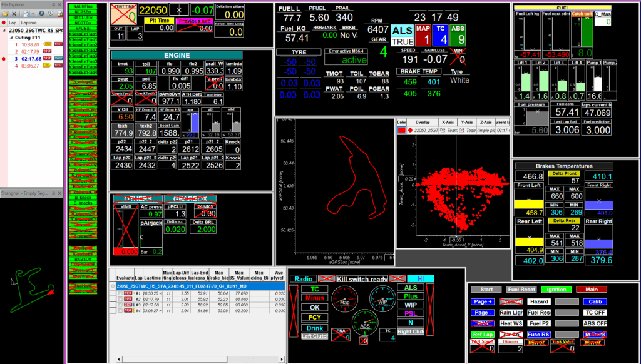
Task: Pin the File Explorer panel
Action: click(x=53, y=3)
